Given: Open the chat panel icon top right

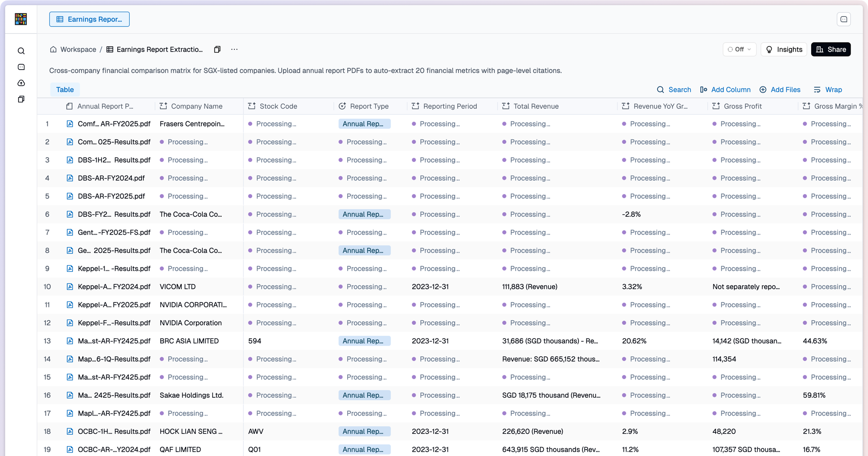Looking at the screenshot, I should [844, 19].
